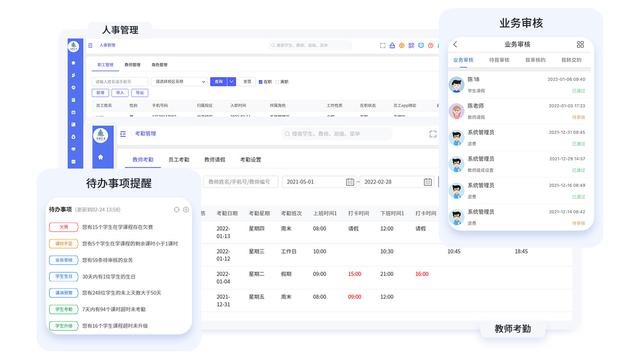Click the home icon in 考勤管理 sidebar
This screenshot has width=640, height=360.
pyautogui.click(x=100, y=157)
